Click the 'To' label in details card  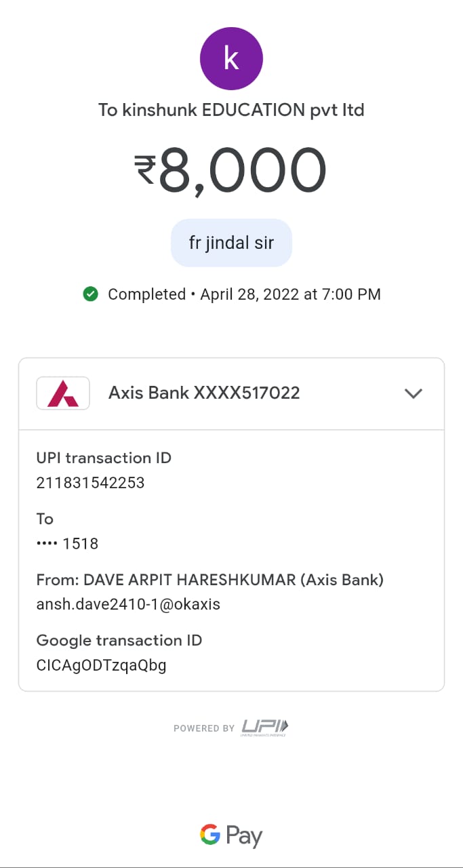pyautogui.click(x=45, y=519)
